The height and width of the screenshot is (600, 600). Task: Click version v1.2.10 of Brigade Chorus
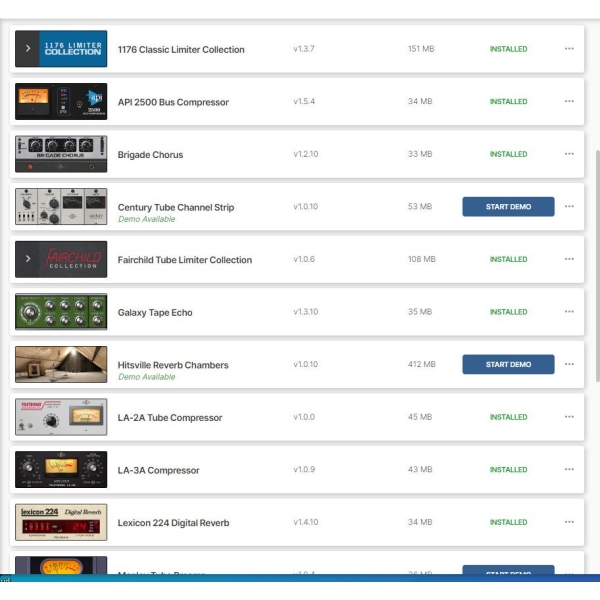(305, 154)
